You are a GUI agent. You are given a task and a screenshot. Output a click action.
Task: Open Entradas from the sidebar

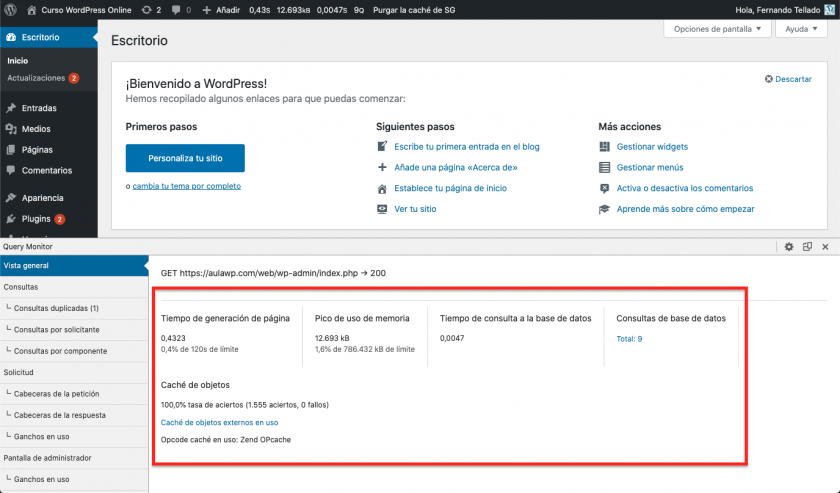(38, 108)
